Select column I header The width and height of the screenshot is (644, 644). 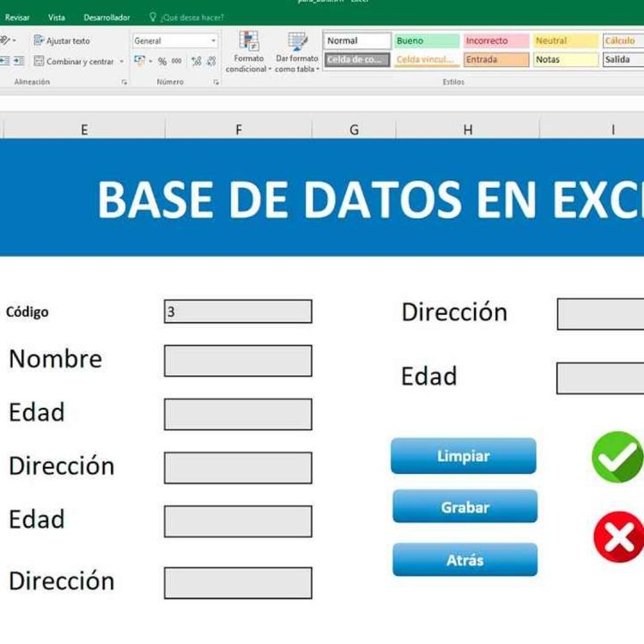click(x=592, y=130)
